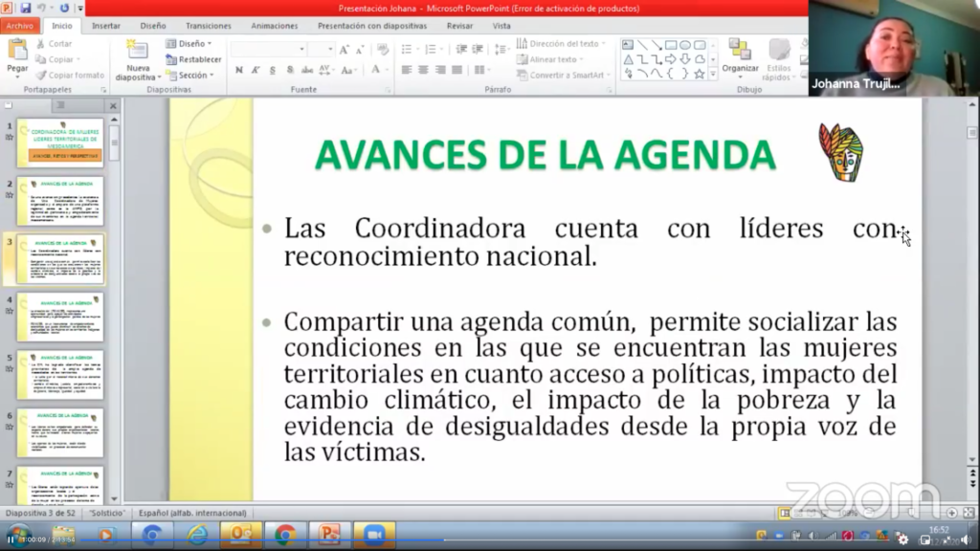Open Alinear texto dropdown
This screenshot has width=980, height=551.
pos(550,59)
